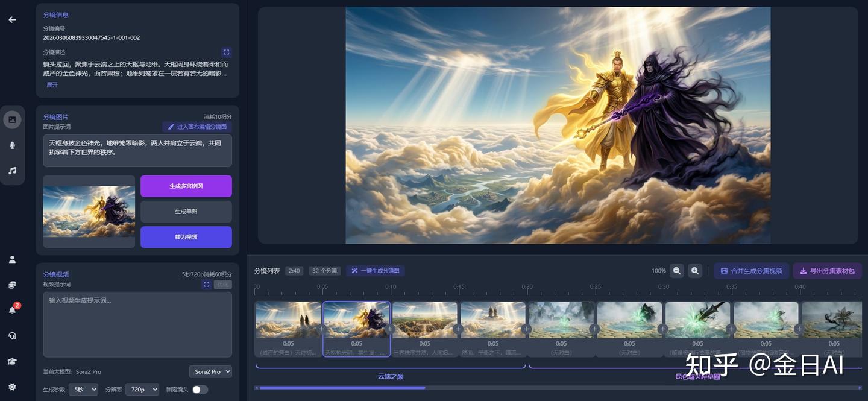Click 一键生成分镜图 button
Screen dimensions: 868x401
click(376, 271)
